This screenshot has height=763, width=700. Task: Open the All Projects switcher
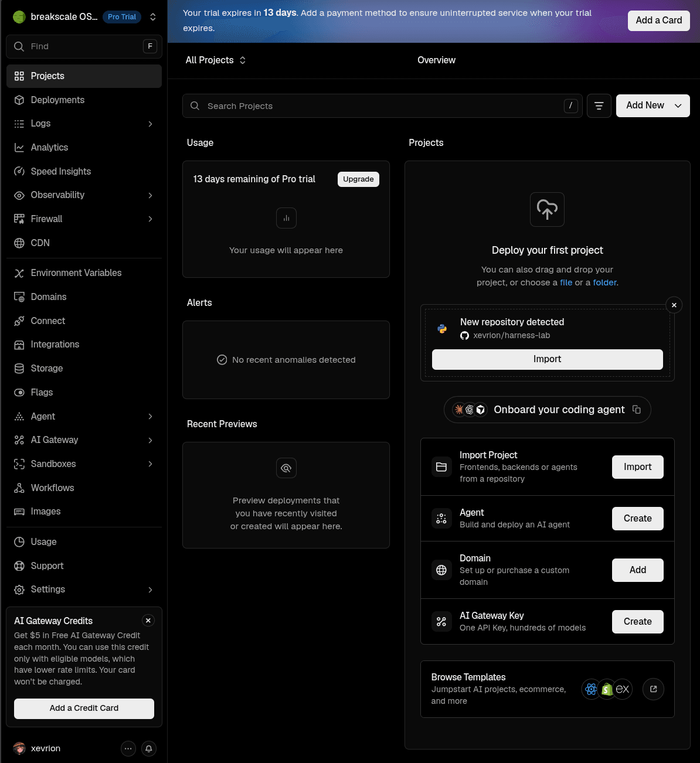[x=216, y=60]
